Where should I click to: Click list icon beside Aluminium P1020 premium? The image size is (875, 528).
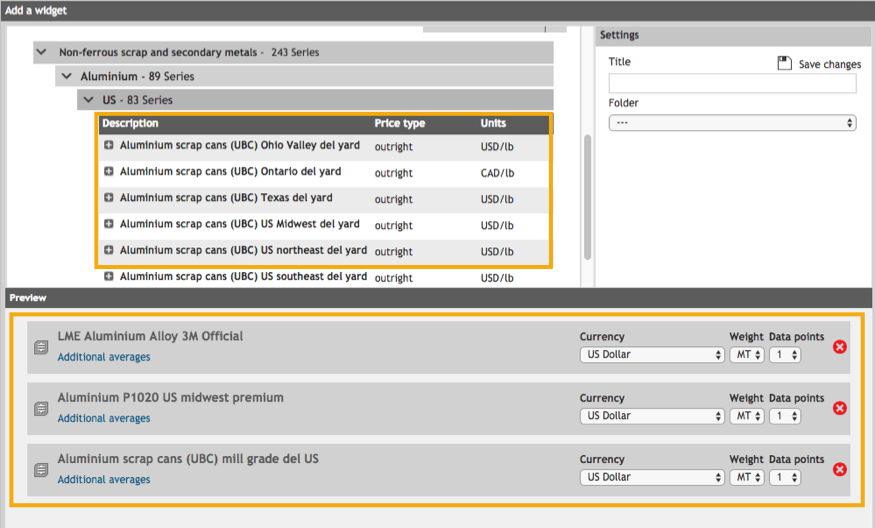tap(41, 408)
